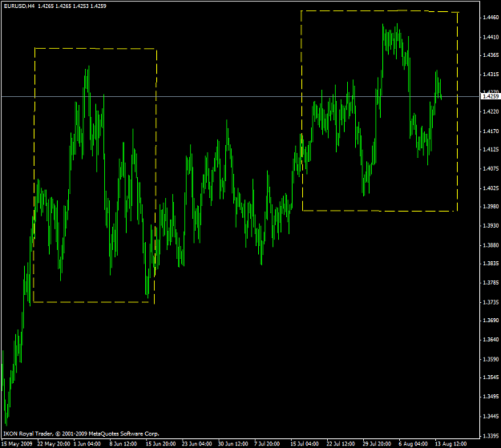Click the 1.4025 price scale label
Screen dimensions: 501x448
pyautogui.click(x=491, y=188)
